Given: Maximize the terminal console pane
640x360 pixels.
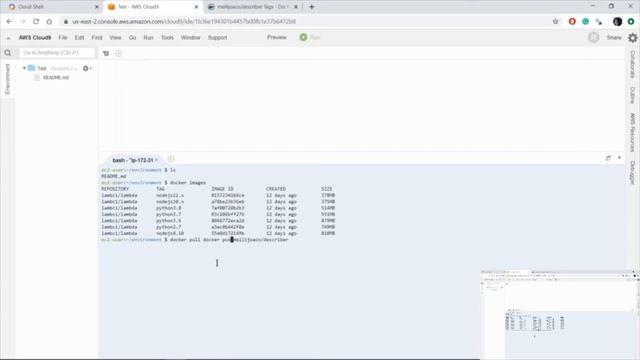Looking at the screenshot, I should (x=608, y=158).
